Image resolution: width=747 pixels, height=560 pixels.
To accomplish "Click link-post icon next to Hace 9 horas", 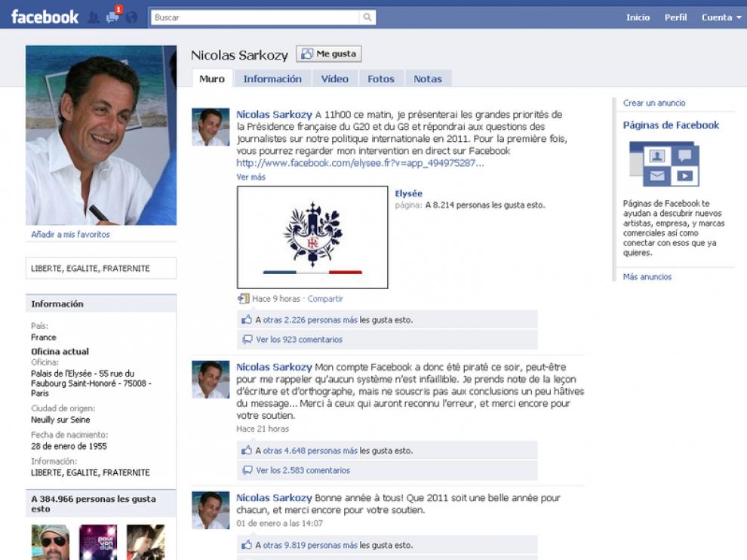I will pyautogui.click(x=244, y=299).
